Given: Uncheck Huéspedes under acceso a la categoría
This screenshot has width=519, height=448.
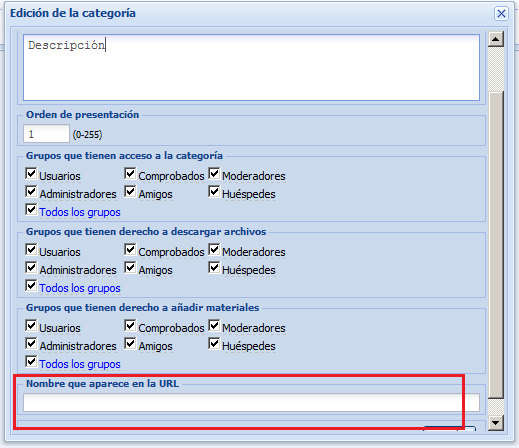Looking at the screenshot, I should (x=214, y=191).
